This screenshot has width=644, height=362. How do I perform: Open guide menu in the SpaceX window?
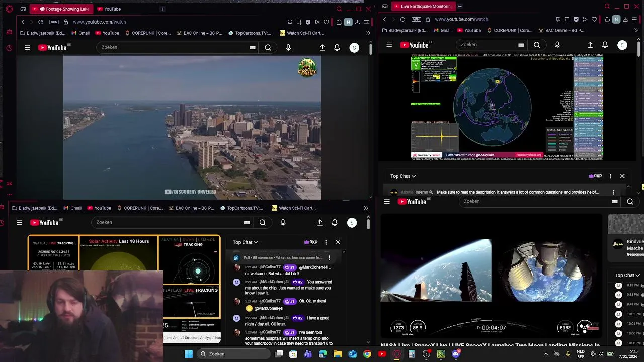click(x=387, y=202)
